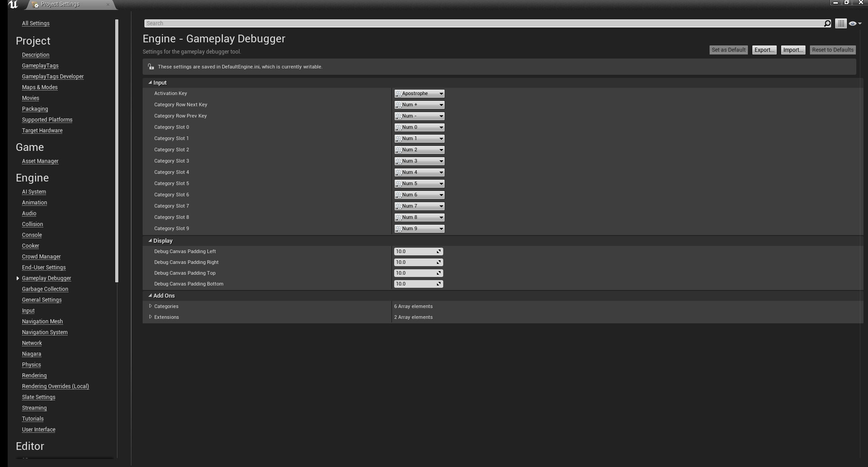Collapse the Display section
868x467 pixels.
tap(150, 241)
